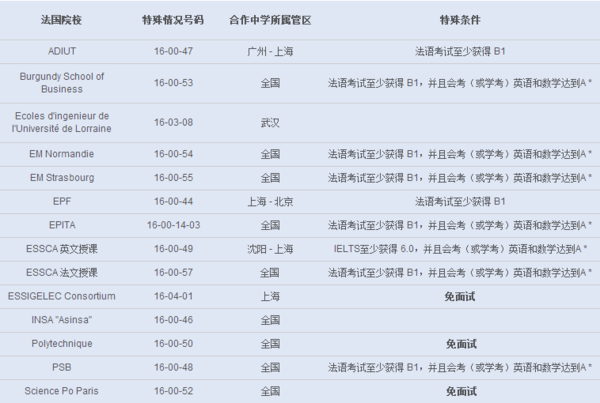The height and width of the screenshot is (403, 600).
Task: Click the condition text in the EPITA row
Action: (x=460, y=225)
